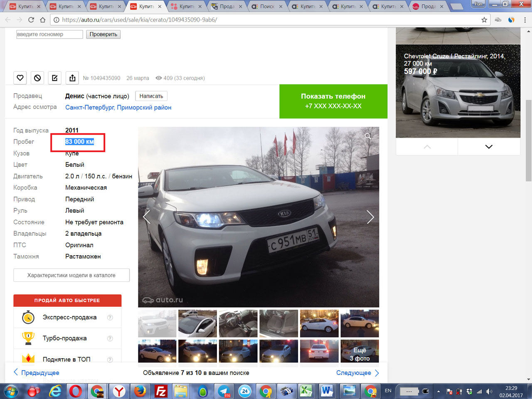Click the main Kia car photo

click(259, 217)
